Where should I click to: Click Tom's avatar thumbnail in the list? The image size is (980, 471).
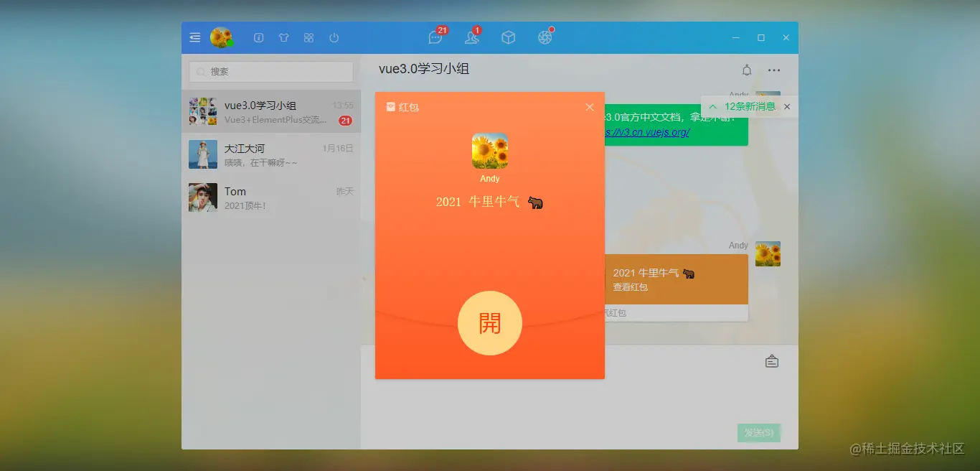(x=203, y=197)
